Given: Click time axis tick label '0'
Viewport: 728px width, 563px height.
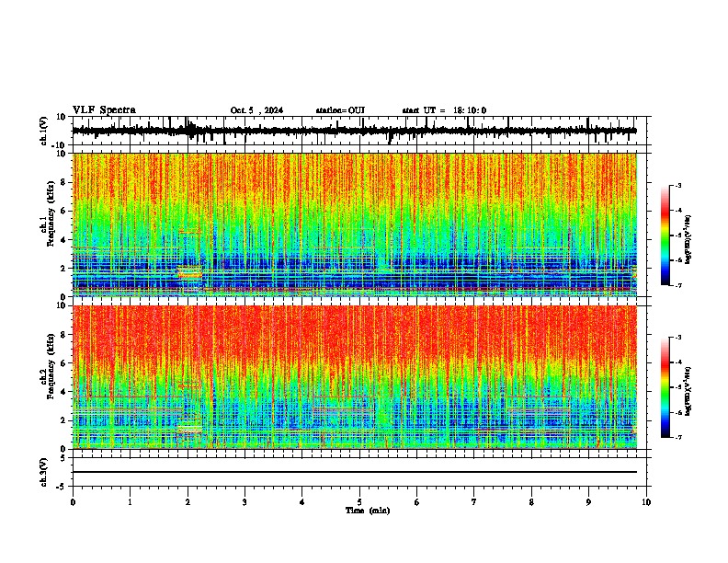Looking at the screenshot, I should point(73,502).
